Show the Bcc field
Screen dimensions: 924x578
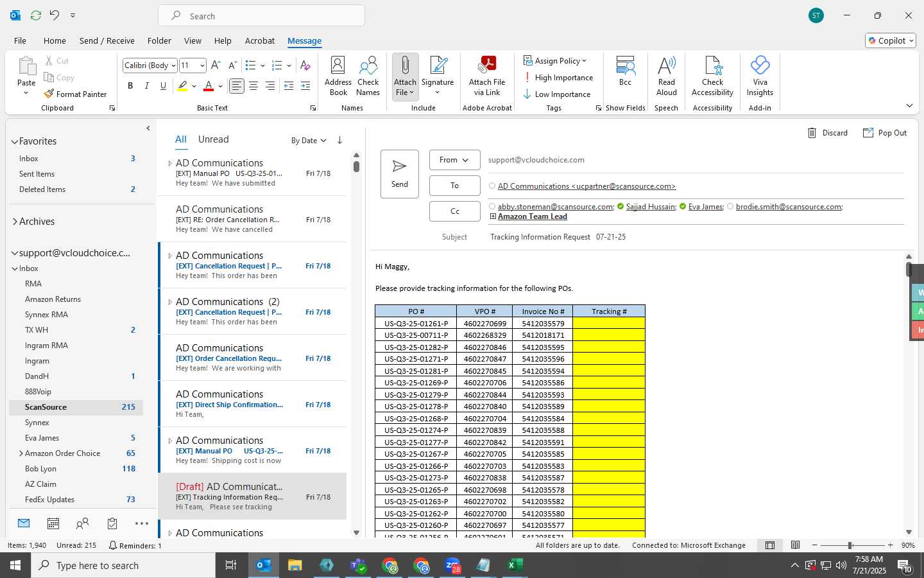coord(625,71)
